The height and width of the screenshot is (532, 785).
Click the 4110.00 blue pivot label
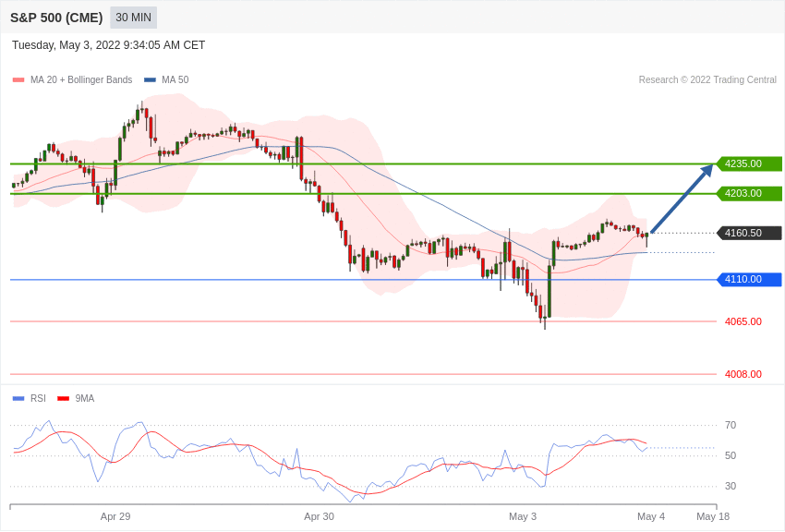(x=749, y=280)
